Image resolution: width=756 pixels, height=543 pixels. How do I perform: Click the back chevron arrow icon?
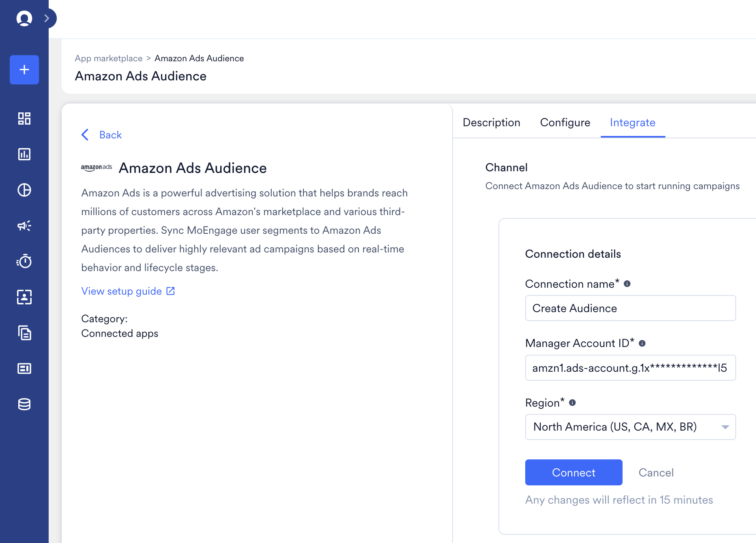click(85, 135)
